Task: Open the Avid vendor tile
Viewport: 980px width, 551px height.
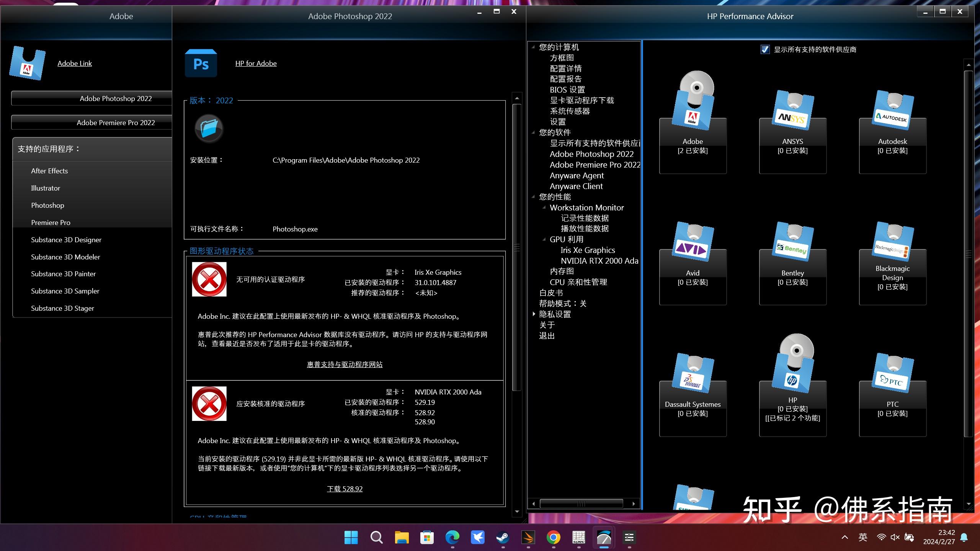Action: (693, 263)
